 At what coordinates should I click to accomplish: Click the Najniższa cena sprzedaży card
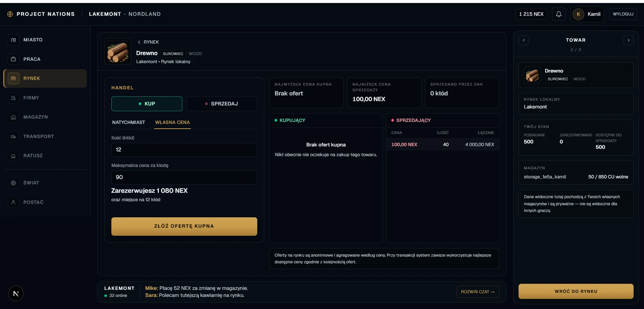pos(384,93)
